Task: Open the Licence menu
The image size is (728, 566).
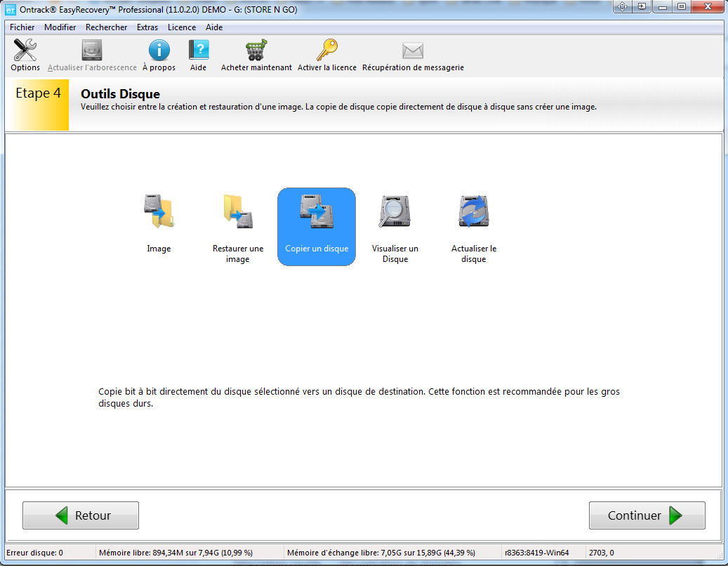Action: coord(182,27)
